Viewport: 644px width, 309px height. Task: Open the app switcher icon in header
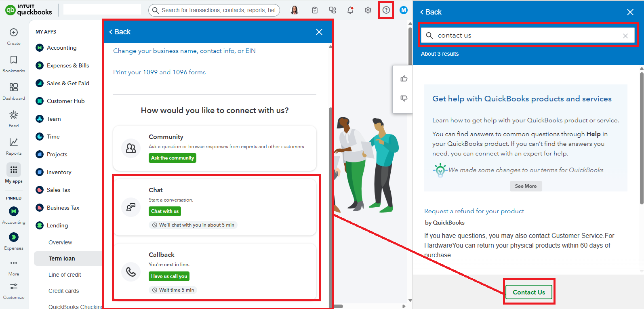(333, 10)
